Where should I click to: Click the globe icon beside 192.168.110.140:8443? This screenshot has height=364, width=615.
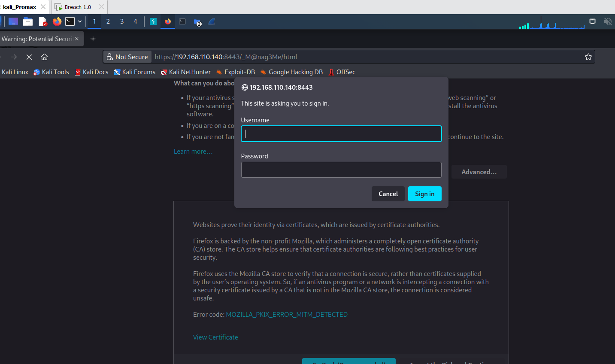click(x=245, y=88)
